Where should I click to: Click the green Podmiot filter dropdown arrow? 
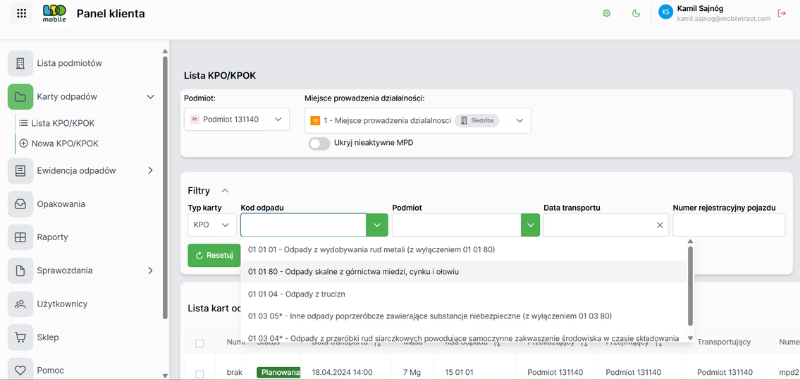point(530,225)
